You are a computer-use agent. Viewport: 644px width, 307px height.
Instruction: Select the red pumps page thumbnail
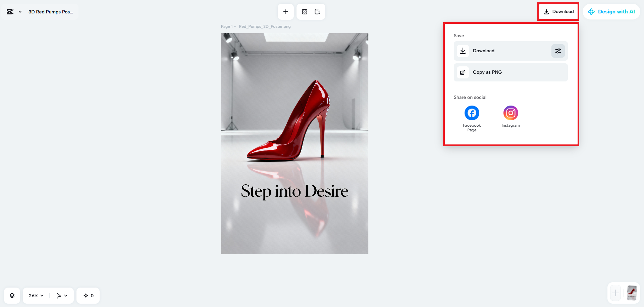coord(632,293)
